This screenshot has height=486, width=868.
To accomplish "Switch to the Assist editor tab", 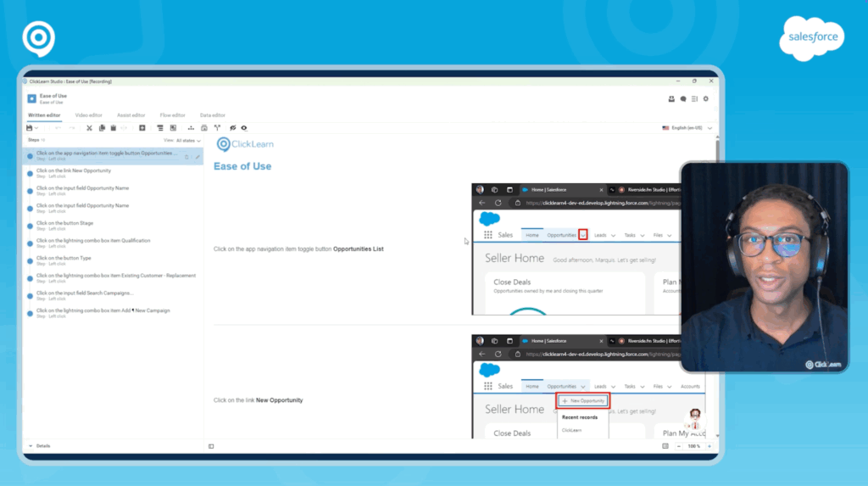I will click(131, 115).
